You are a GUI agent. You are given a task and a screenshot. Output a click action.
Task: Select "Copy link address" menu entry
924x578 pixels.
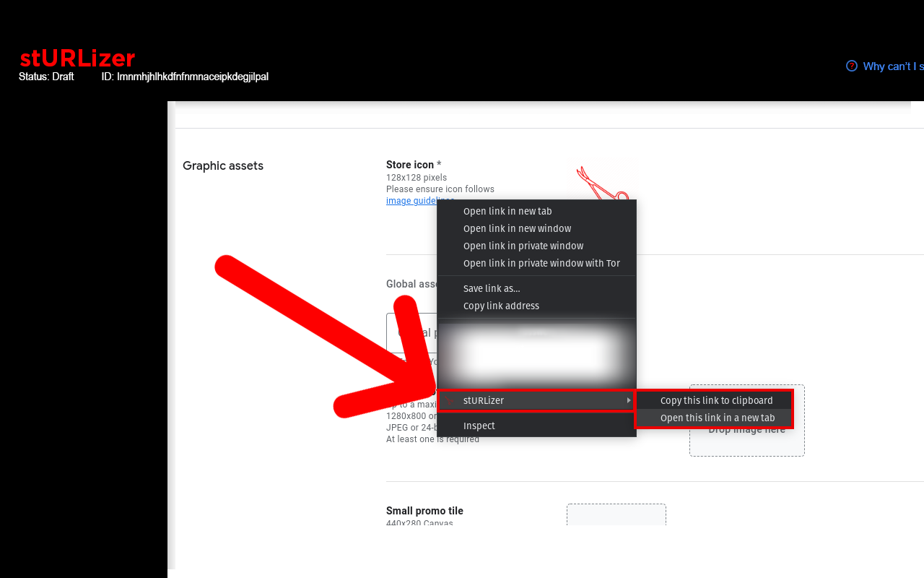coord(537,306)
